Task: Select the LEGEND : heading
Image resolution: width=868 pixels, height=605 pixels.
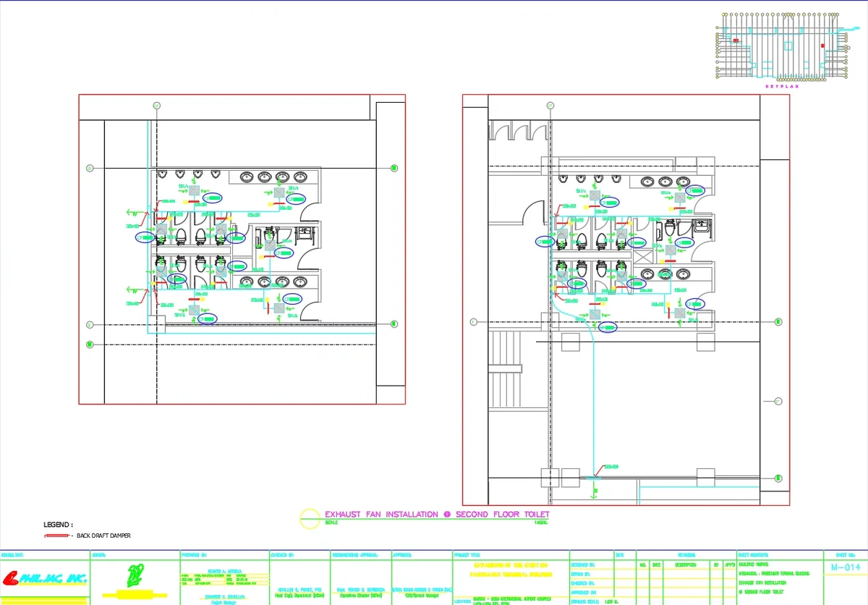Action: click(58, 525)
